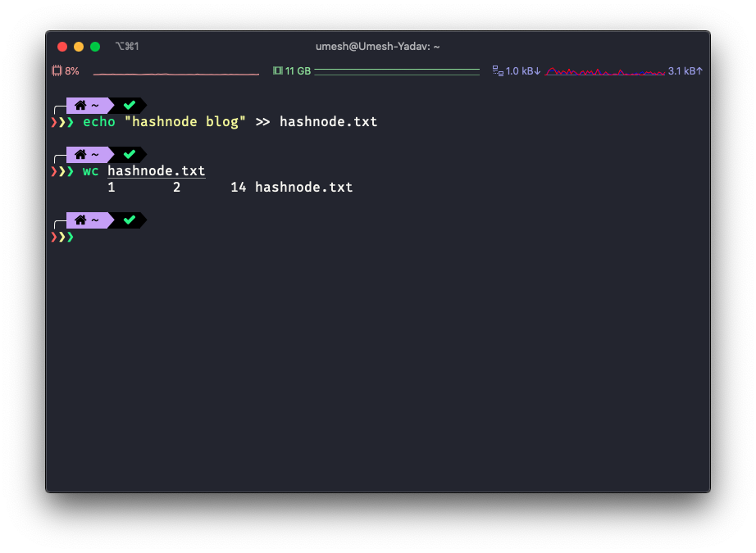Click the home icon above the wc command
Screen dimensions: 756x553
80,154
